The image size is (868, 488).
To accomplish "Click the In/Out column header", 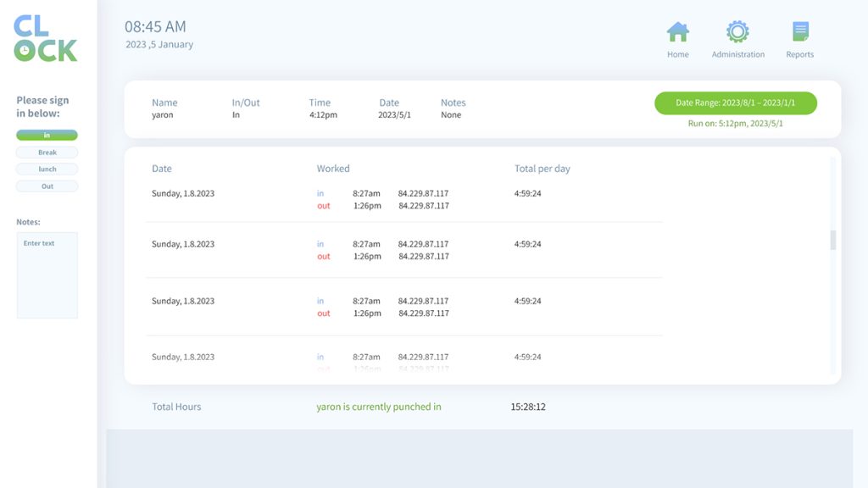I will point(246,103).
